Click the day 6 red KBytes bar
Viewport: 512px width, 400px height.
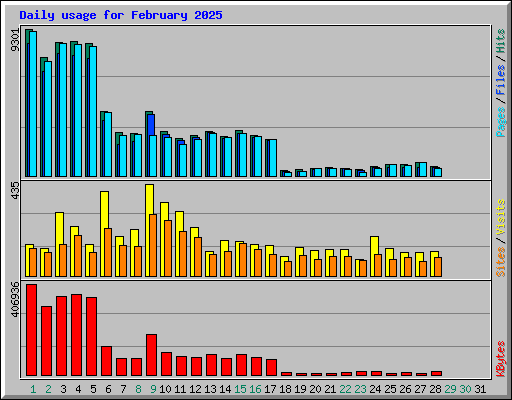coord(107,361)
